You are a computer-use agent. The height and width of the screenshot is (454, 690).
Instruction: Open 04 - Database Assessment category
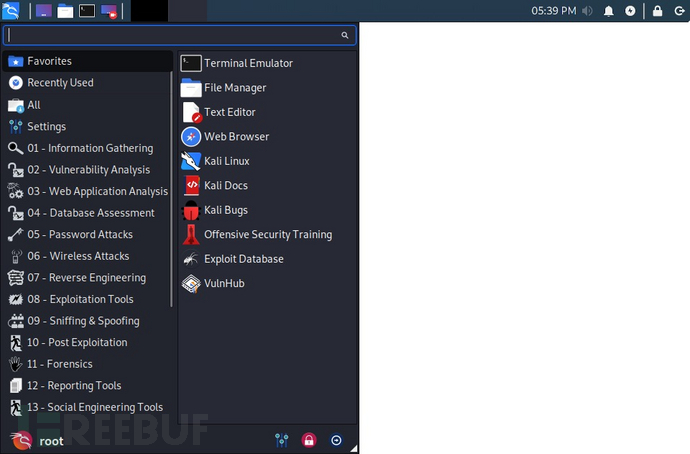tap(88, 212)
